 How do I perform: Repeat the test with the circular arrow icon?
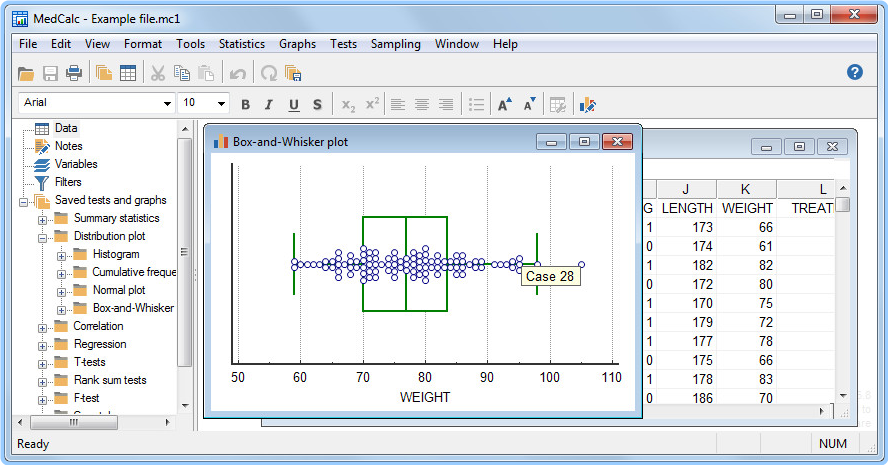click(x=269, y=73)
